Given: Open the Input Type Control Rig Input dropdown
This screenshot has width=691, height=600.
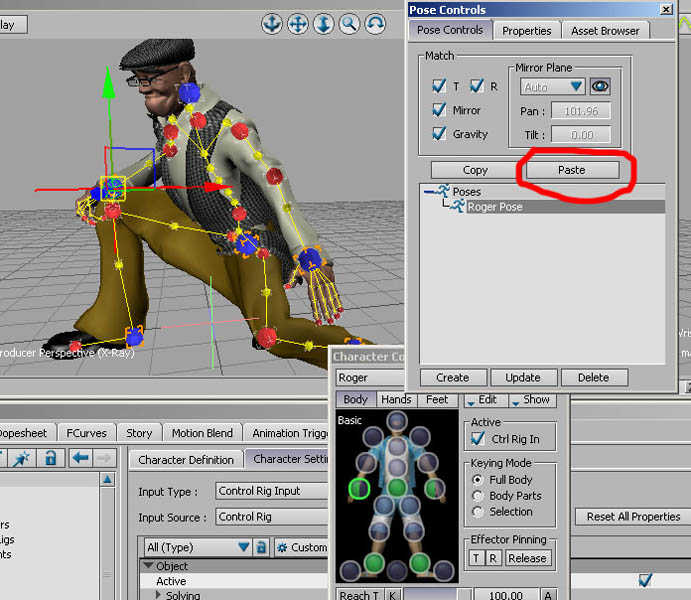Looking at the screenshot, I should [272, 491].
